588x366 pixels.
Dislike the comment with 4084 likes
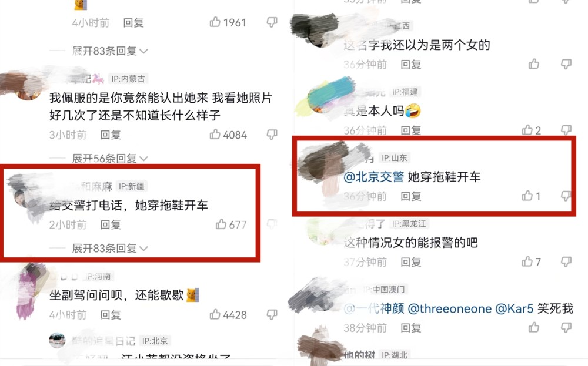(272, 134)
